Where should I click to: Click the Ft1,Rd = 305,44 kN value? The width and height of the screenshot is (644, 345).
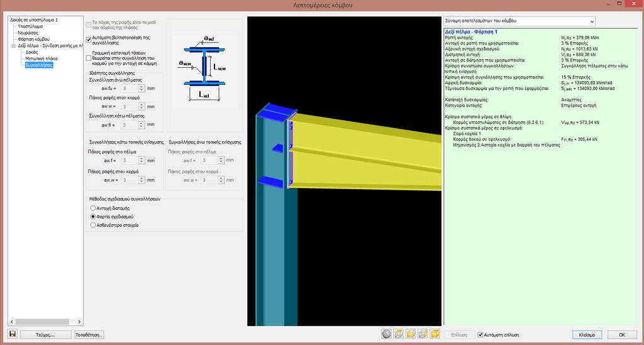coord(579,139)
